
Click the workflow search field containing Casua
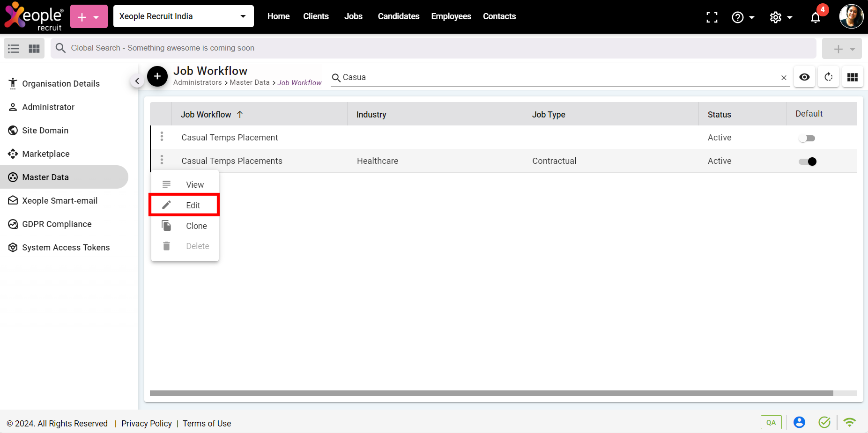pyautogui.click(x=560, y=77)
